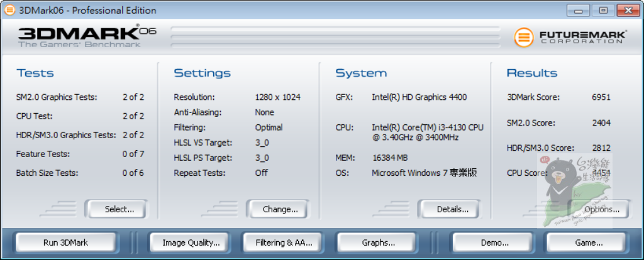Image resolution: width=644 pixels, height=260 pixels.
Task: Click the 'Intel(R) HD Graphics 4400' text
Action: pyautogui.click(x=419, y=97)
